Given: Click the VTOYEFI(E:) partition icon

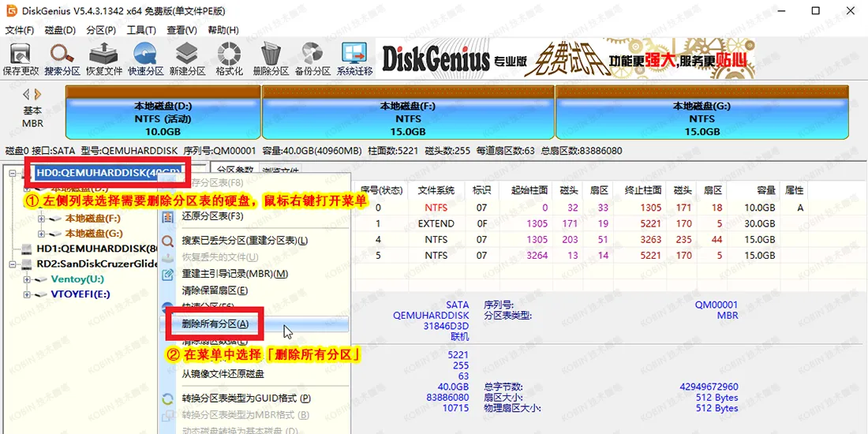Looking at the screenshot, I should click(x=41, y=294).
